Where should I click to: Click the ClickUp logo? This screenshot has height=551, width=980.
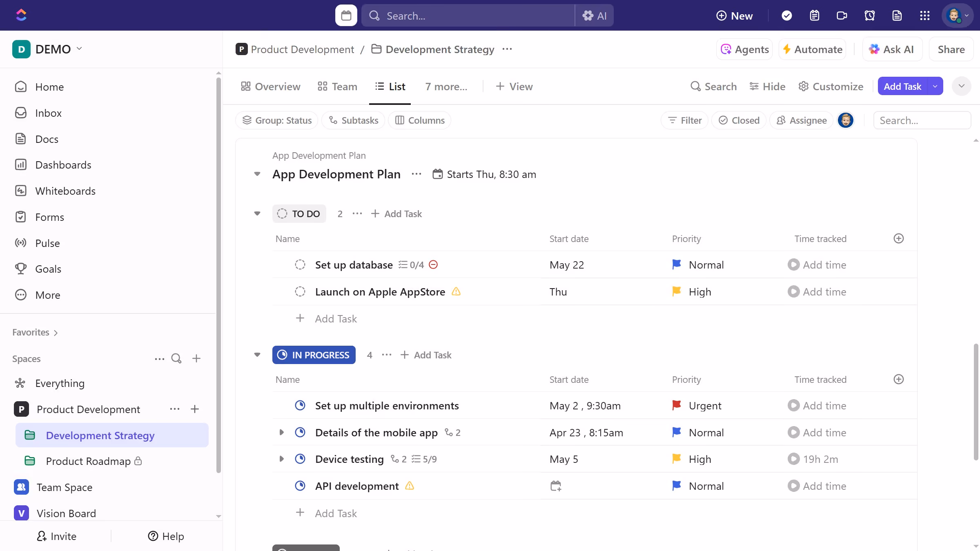(21, 15)
